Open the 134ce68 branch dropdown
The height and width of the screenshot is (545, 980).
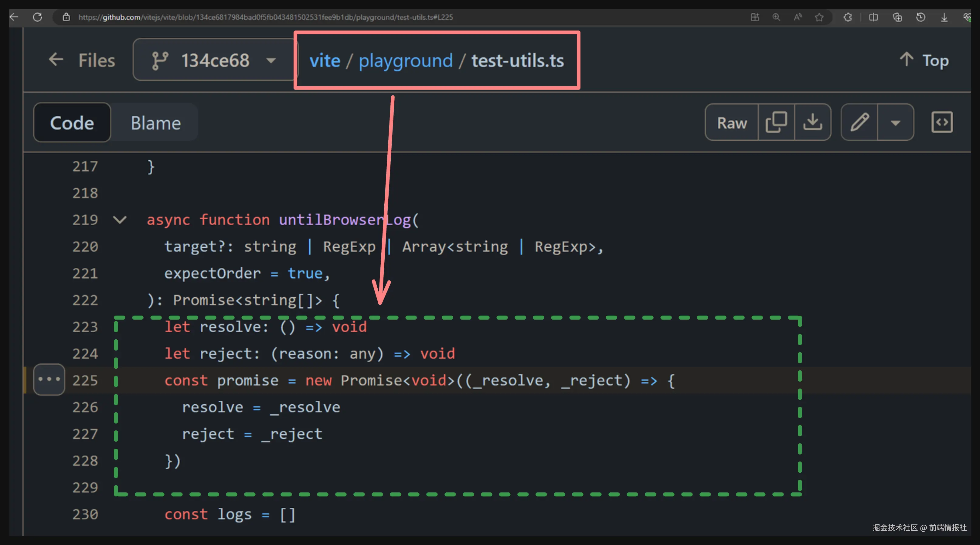[215, 60]
